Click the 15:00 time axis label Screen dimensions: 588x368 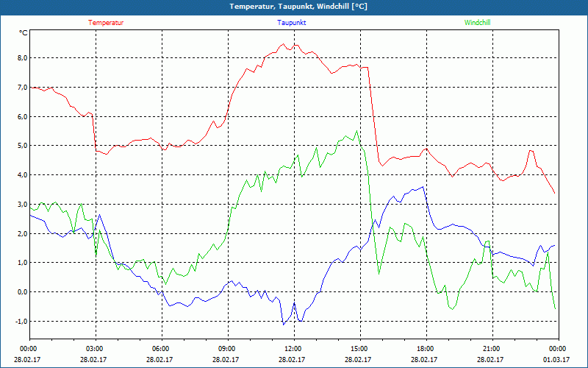(x=358, y=349)
